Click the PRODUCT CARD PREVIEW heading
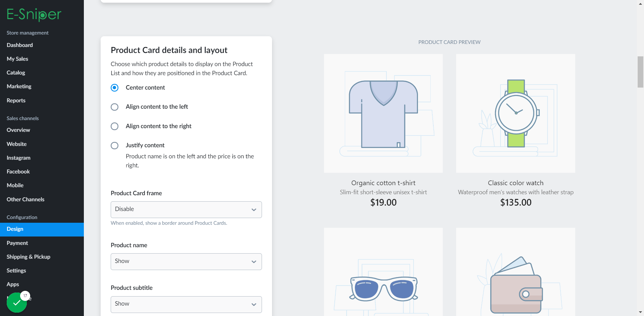This screenshot has height=316, width=644. pyautogui.click(x=449, y=42)
